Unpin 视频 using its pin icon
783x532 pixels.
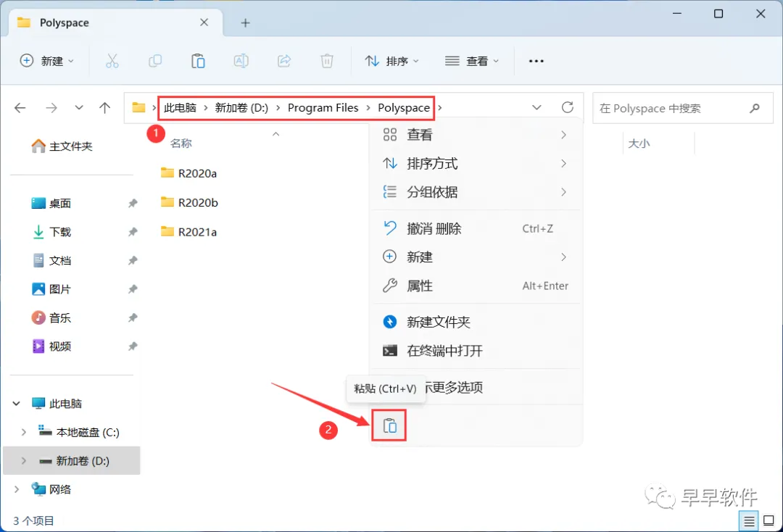(133, 346)
